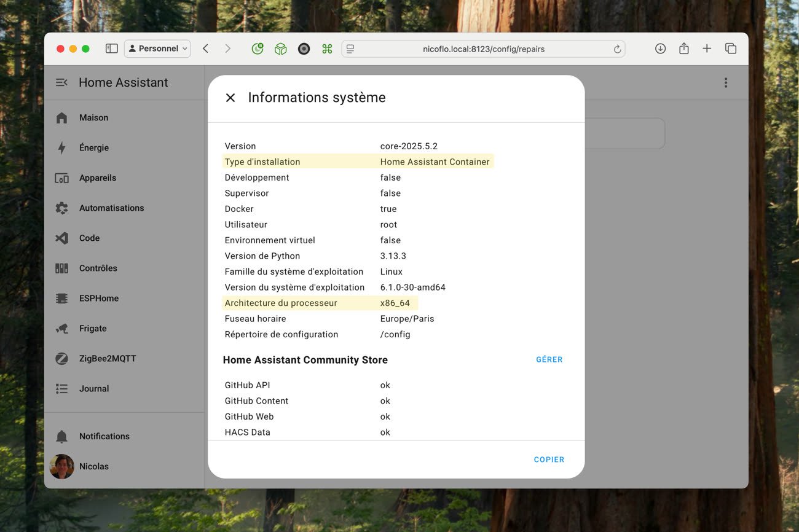Select the Maison sidebar label

pos(93,117)
